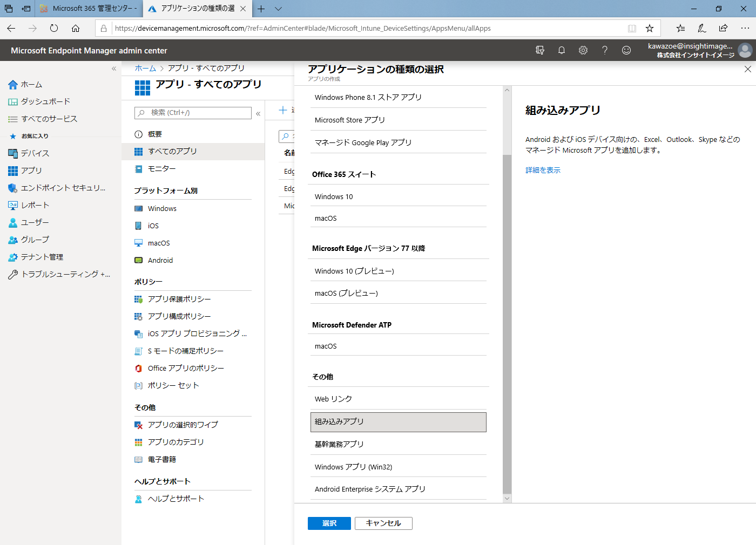Click the help question mark icon
756x545 pixels.
(605, 50)
